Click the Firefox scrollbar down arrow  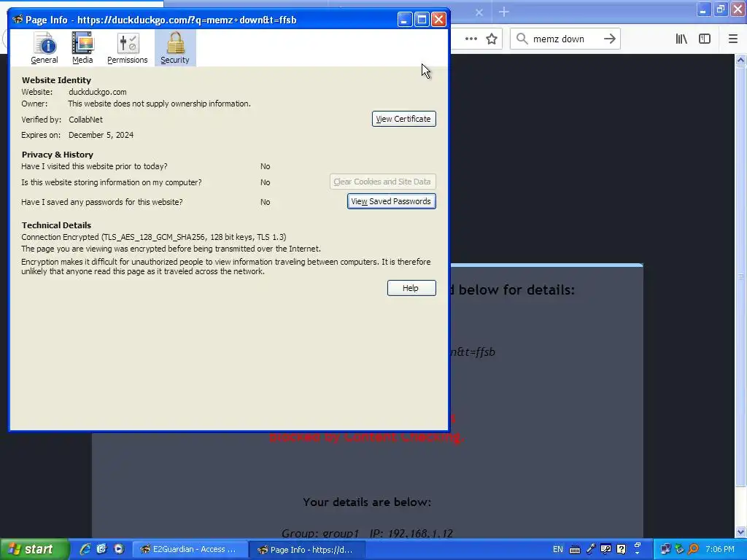point(741,532)
